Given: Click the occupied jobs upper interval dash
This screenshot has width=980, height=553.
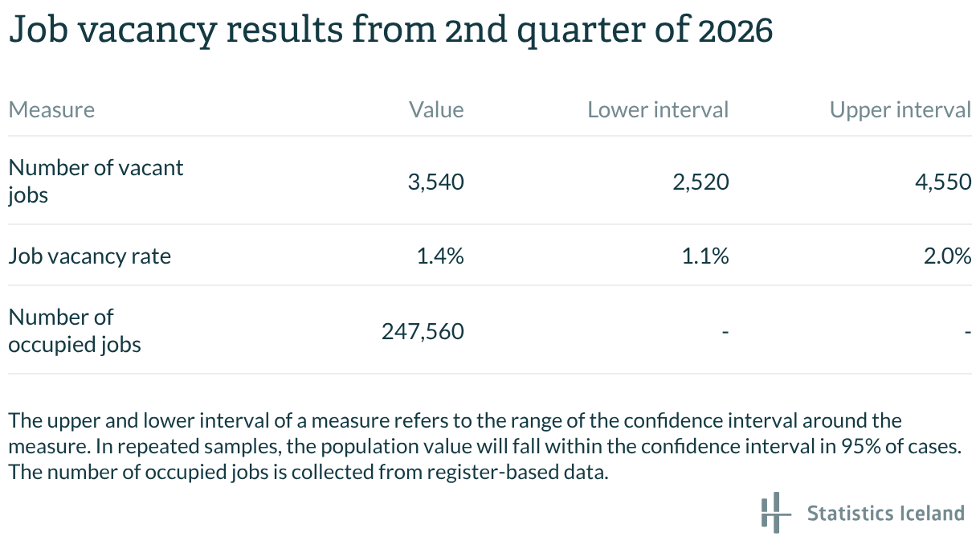Looking at the screenshot, I should 968,331.
